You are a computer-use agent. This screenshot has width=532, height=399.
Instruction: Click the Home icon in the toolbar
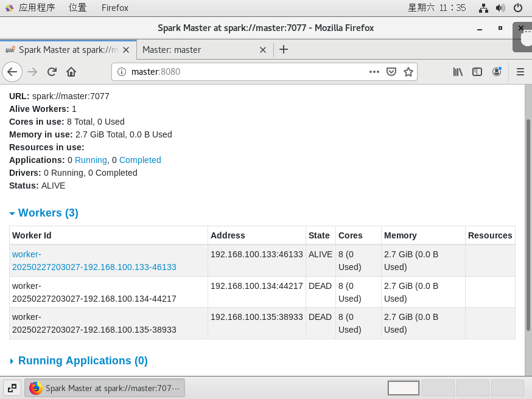[x=71, y=72]
